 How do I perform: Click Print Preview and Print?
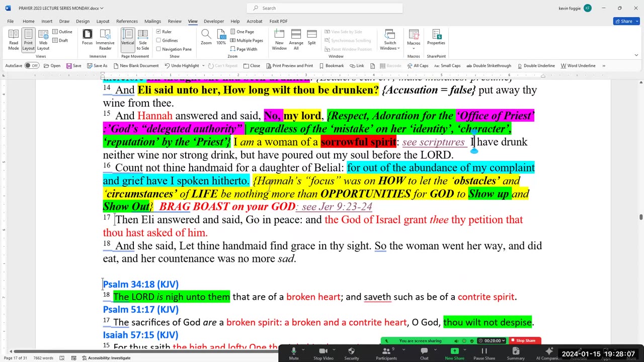[x=289, y=65]
